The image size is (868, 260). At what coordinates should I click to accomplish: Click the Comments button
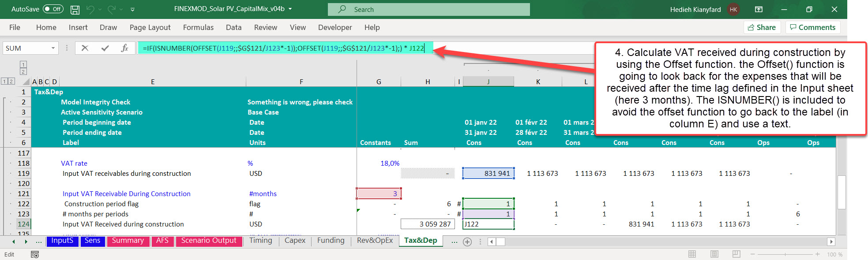tap(813, 27)
